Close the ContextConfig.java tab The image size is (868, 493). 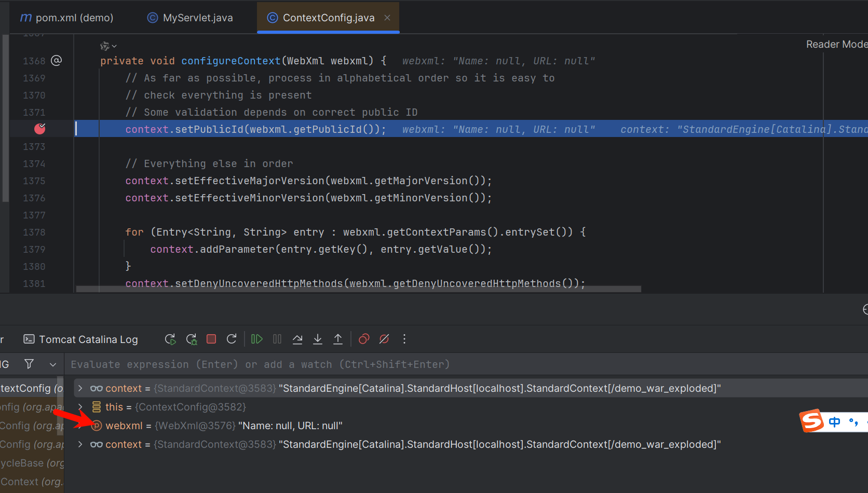tap(387, 18)
